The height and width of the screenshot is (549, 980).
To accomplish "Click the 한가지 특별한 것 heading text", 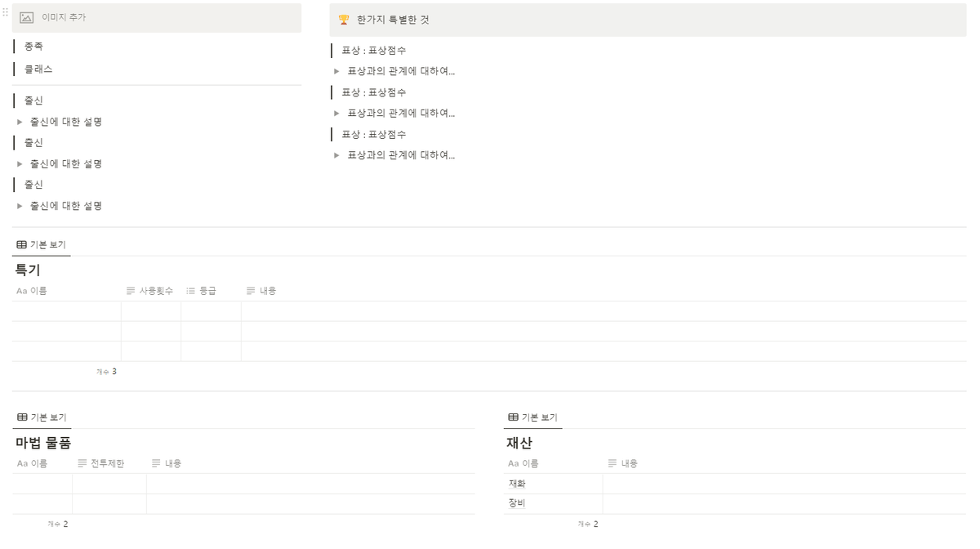I will 393,20.
